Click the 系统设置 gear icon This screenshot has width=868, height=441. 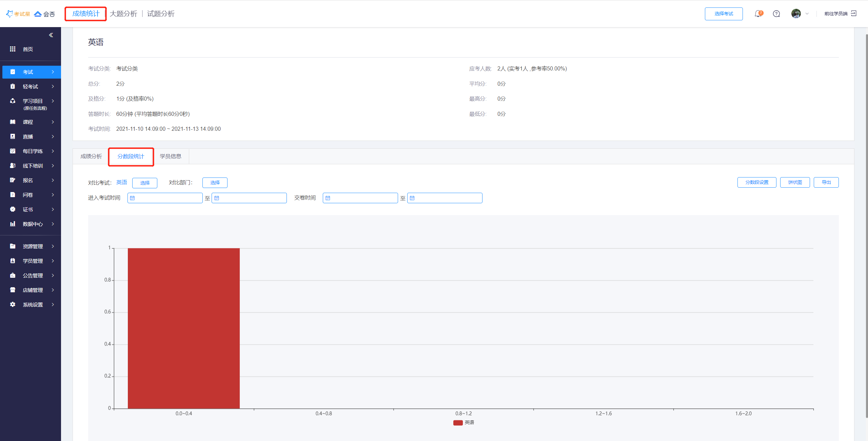[13, 304]
